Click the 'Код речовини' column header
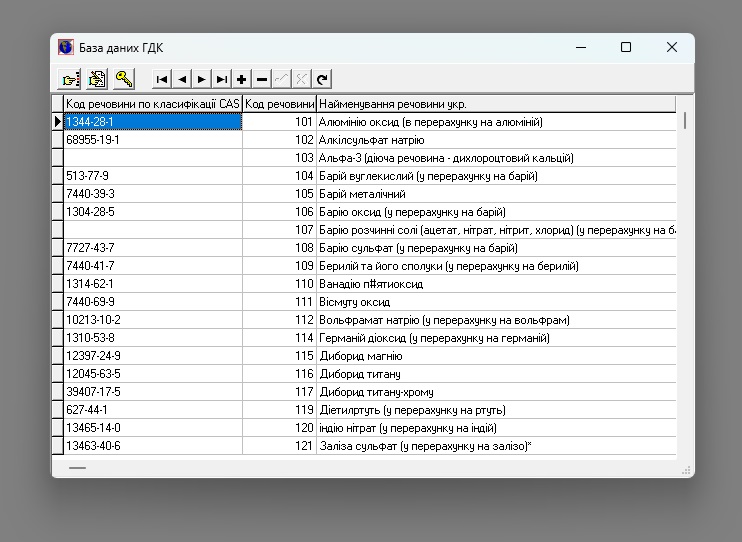Image resolution: width=742 pixels, height=542 pixels. click(280, 104)
